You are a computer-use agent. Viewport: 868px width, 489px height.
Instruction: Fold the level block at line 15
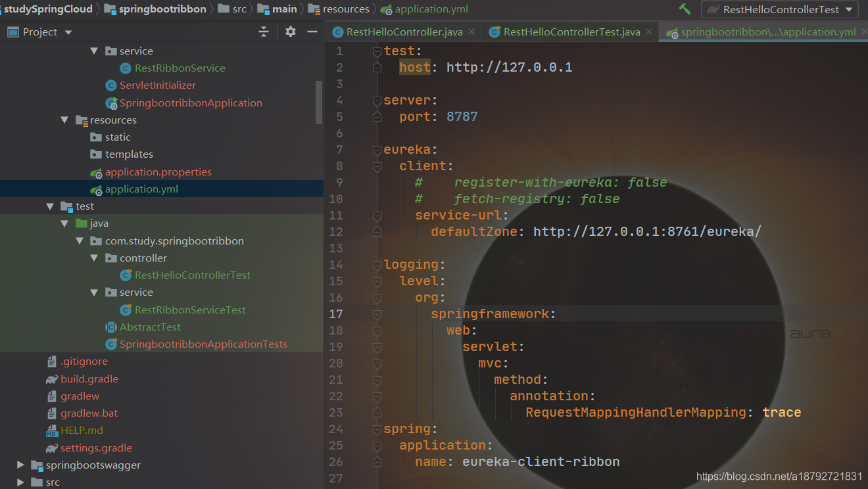tap(377, 281)
